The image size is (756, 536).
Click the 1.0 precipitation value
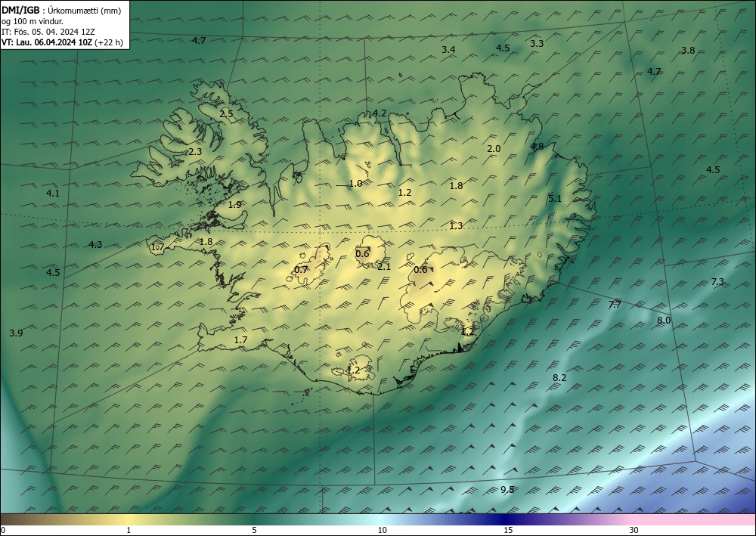(x=355, y=184)
